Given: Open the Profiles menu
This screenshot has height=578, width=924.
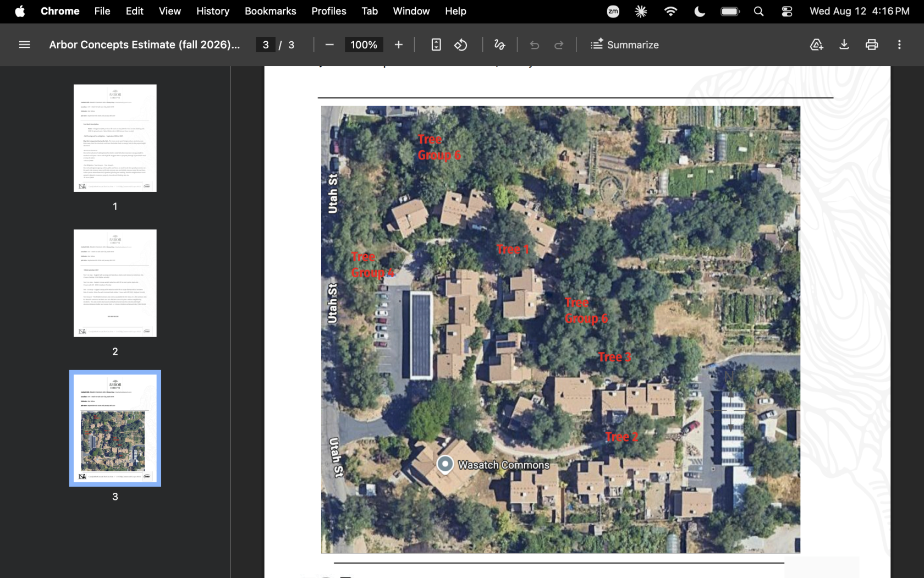Looking at the screenshot, I should pos(329,11).
